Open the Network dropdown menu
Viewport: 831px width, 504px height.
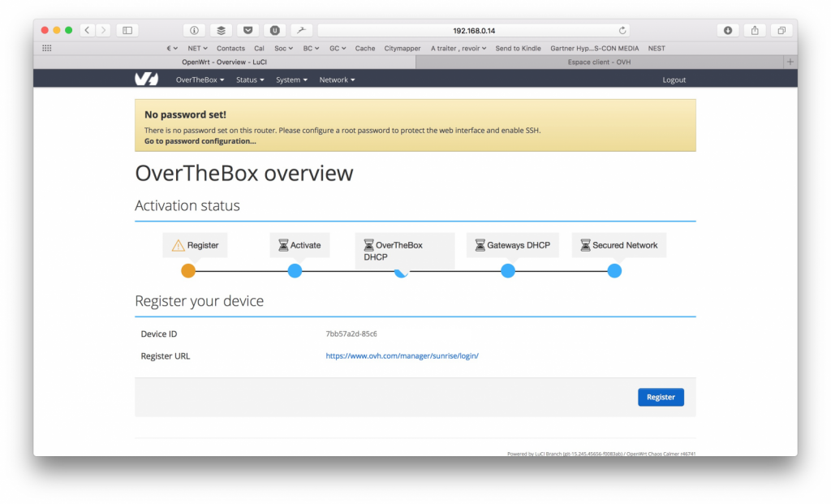337,80
